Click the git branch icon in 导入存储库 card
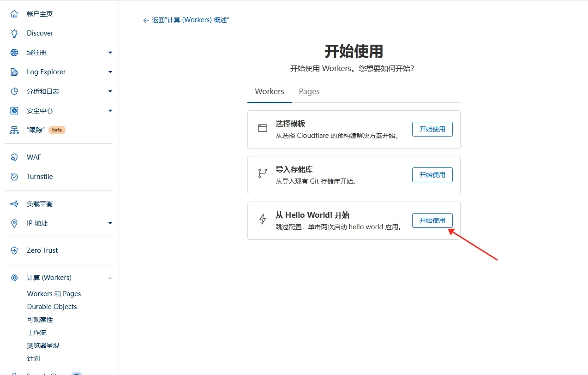 pos(263,173)
